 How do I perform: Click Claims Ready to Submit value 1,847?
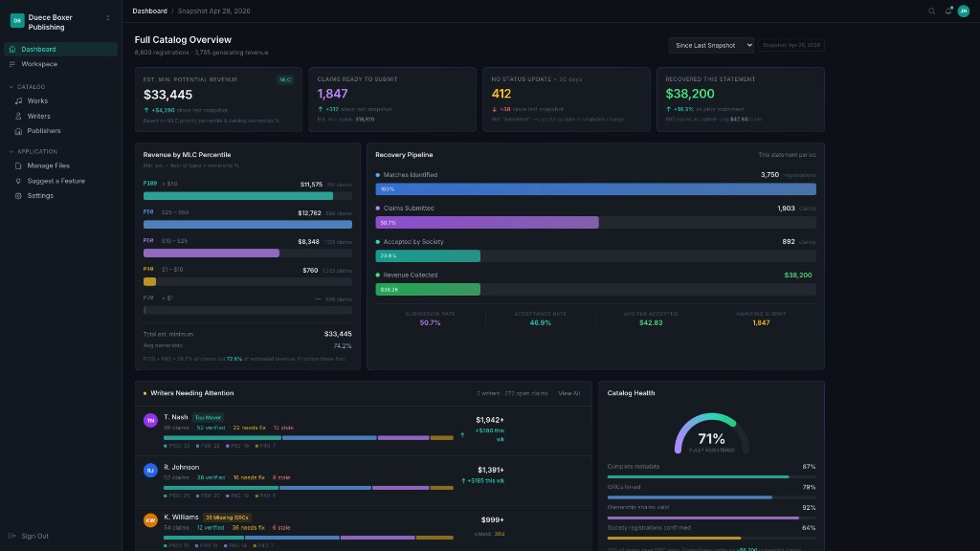pyautogui.click(x=332, y=94)
